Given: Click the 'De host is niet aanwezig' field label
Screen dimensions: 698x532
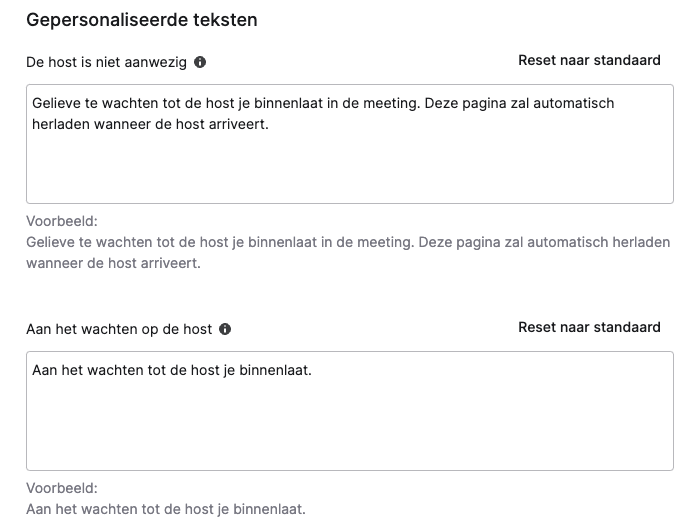Looking at the screenshot, I should pyautogui.click(x=106, y=62).
